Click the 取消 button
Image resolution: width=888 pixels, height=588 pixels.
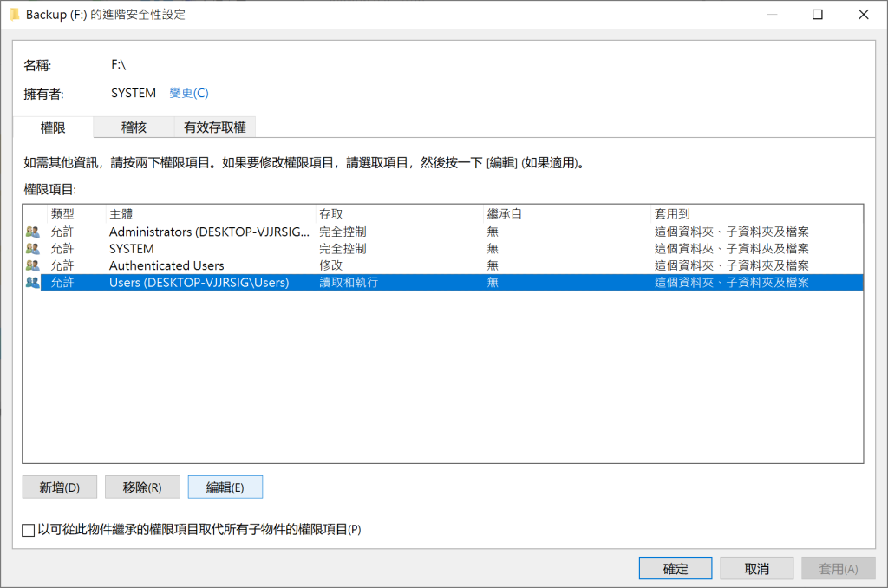click(x=756, y=569)
